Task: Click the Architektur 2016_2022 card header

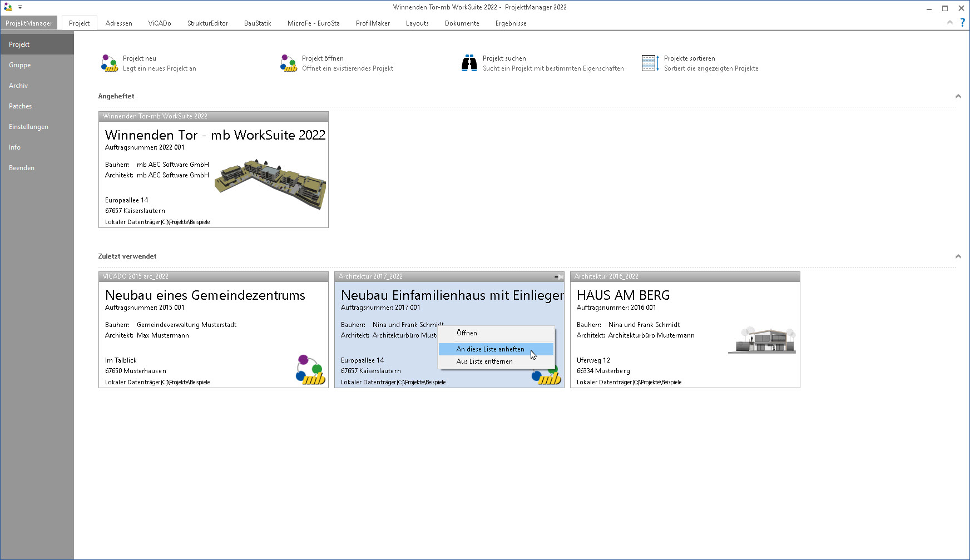Action: pyautogui.click(x=685, y=276)
